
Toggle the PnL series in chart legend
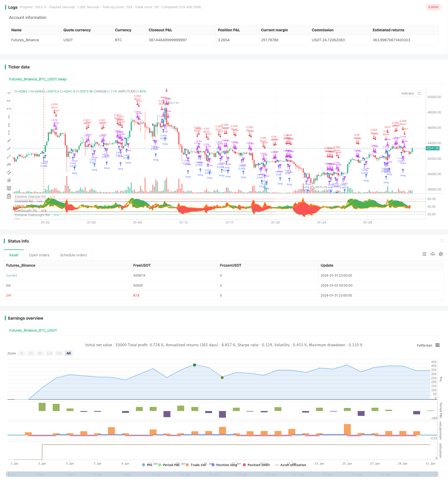147,465
